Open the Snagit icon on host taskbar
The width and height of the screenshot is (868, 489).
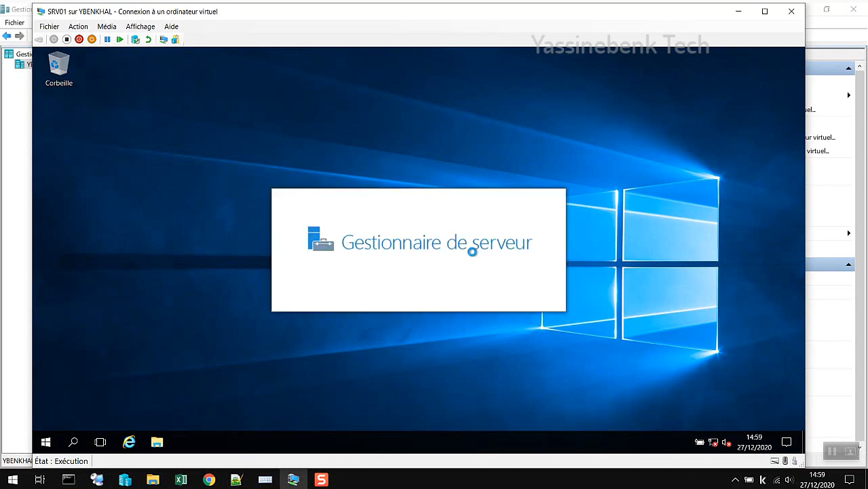pos(322,480)
